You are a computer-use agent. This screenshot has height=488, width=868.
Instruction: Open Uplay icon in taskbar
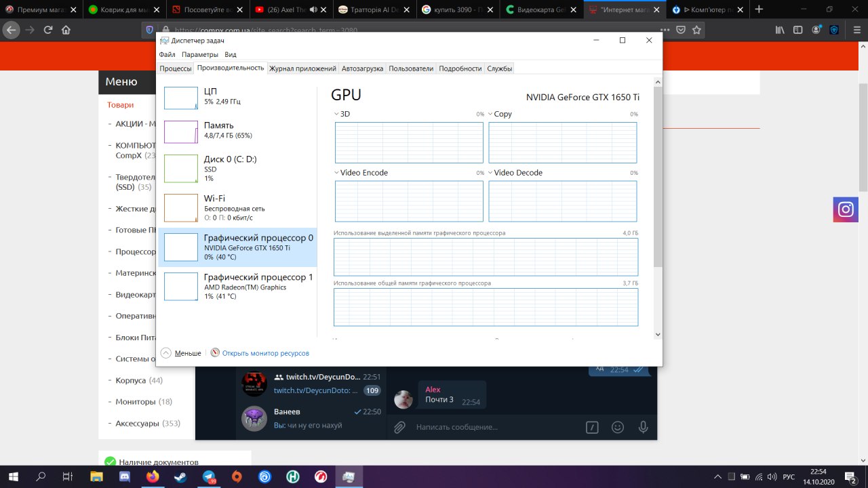click(265, 476)
